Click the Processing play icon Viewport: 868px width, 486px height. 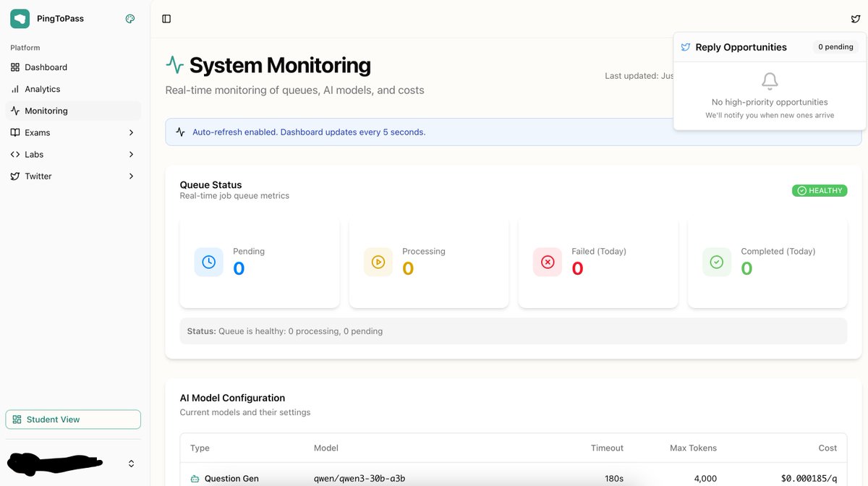point(378,262)
